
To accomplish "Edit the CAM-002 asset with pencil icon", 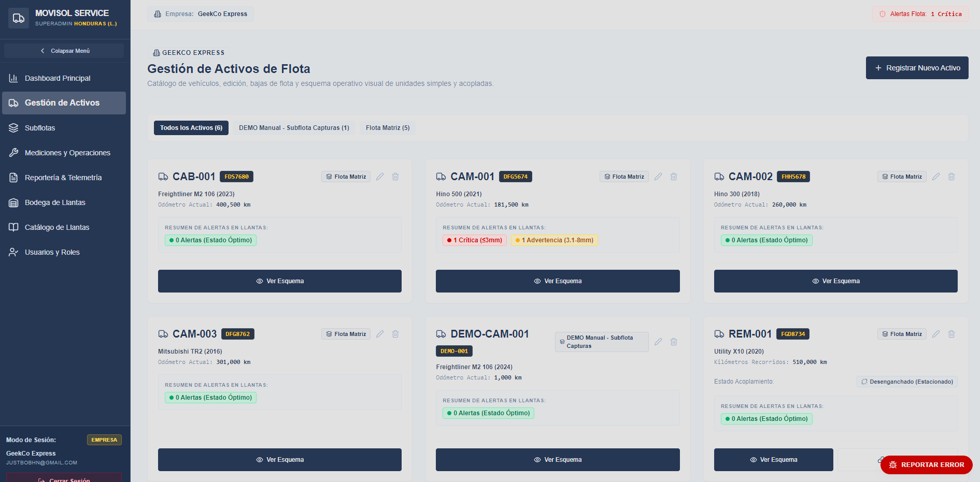I will click(936, 177).
